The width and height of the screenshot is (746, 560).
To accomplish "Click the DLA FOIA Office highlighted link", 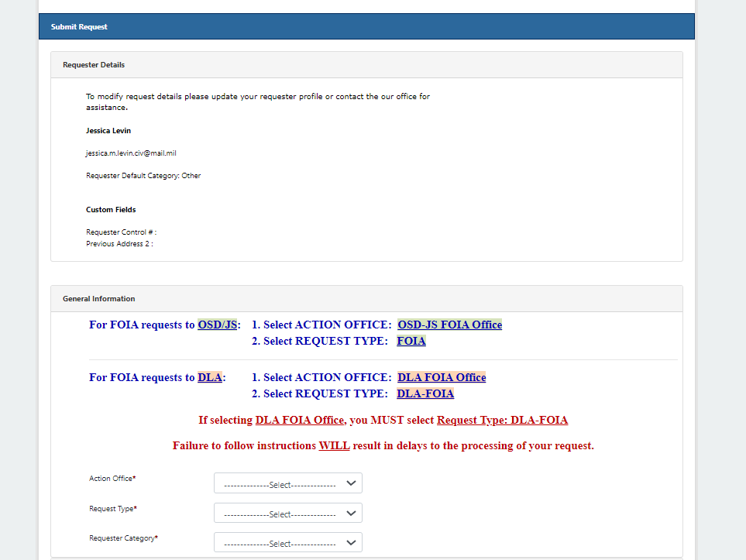I will click(442, 378).
